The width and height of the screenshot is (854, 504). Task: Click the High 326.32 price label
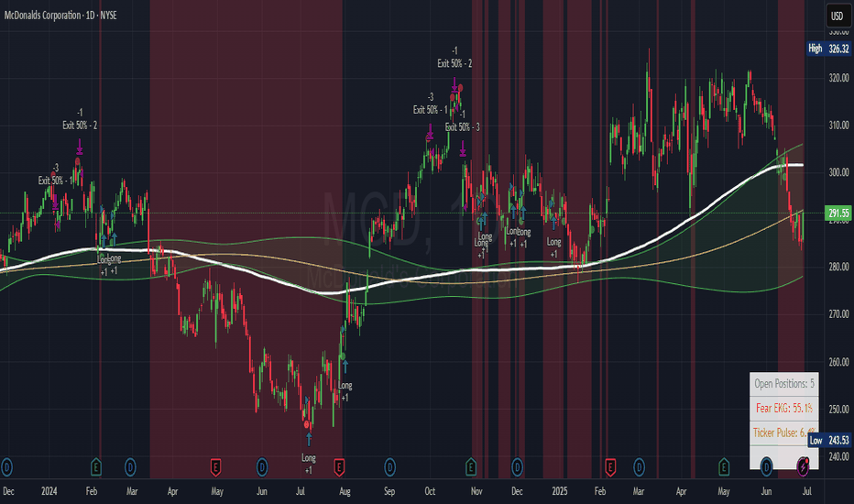[828, 49]
